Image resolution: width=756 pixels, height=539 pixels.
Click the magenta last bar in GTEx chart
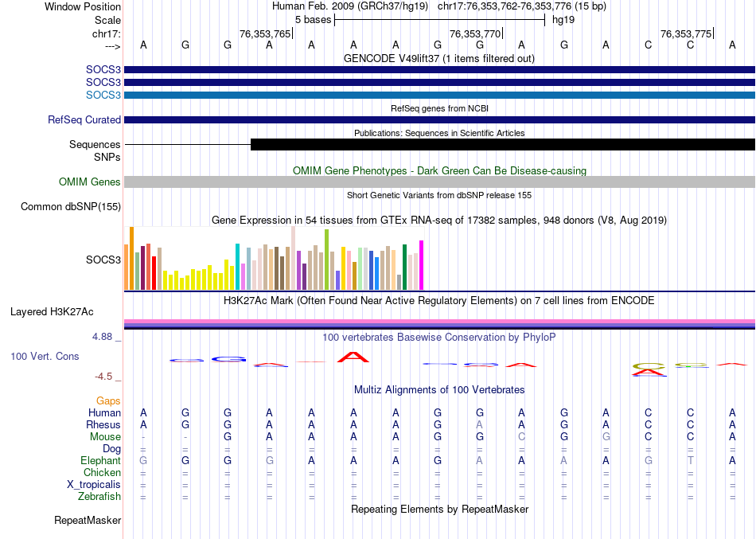(x=422, y=265)
